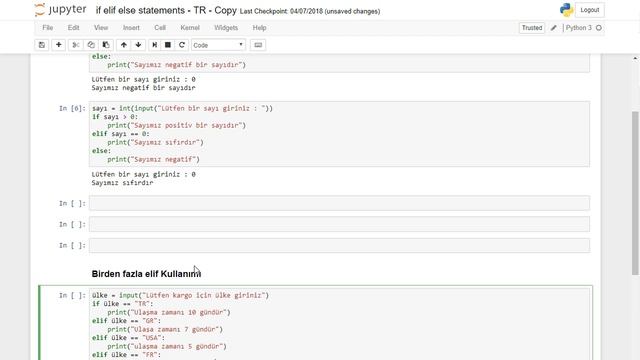The width and height of the screenshot is (640, 360).
Task: Click the print("Sayımız negatif") code line
Action: tap(153, 160)
